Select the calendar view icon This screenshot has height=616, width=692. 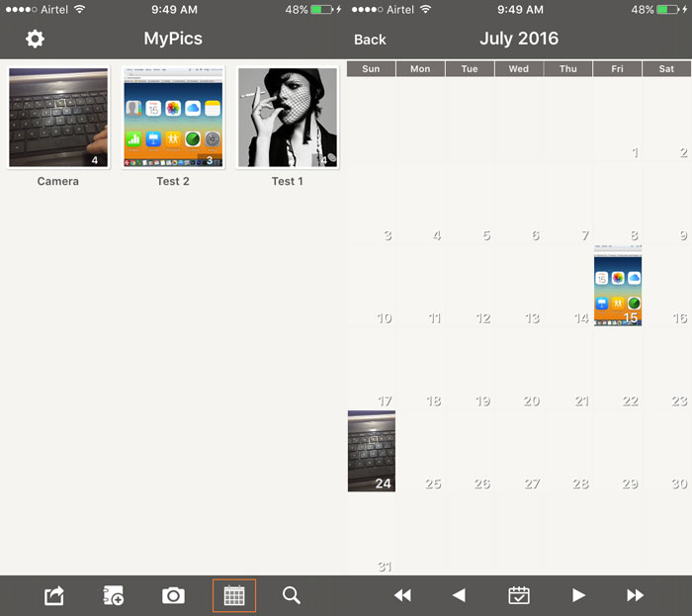pos(234,595)
